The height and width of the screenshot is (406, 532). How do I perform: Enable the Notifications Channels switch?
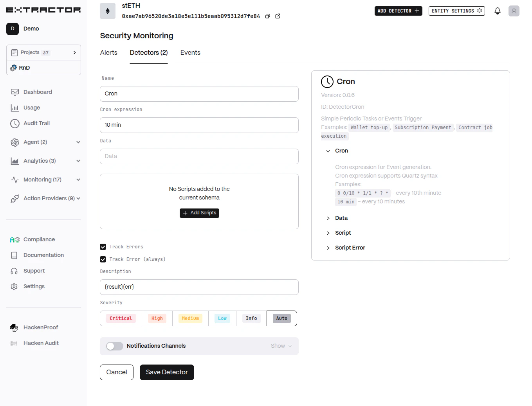pos(115,346)
